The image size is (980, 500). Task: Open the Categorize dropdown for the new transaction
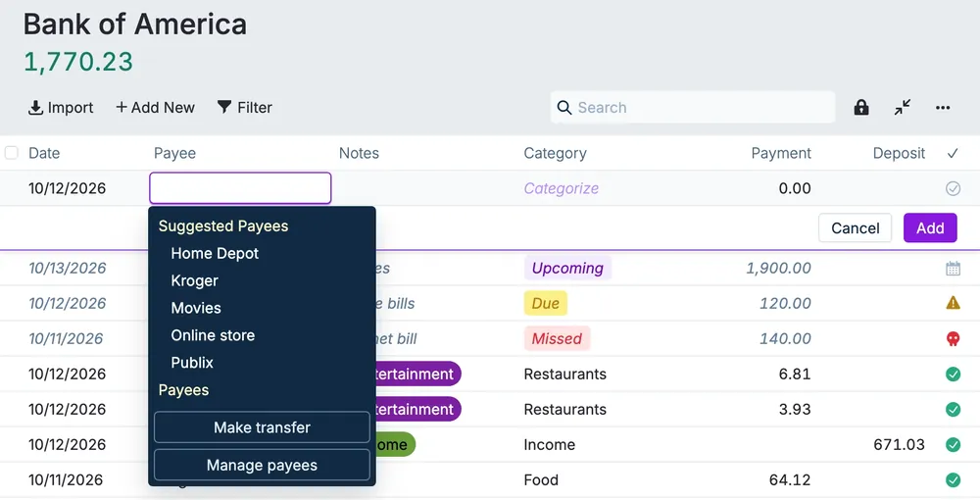[x=561, y=188]
